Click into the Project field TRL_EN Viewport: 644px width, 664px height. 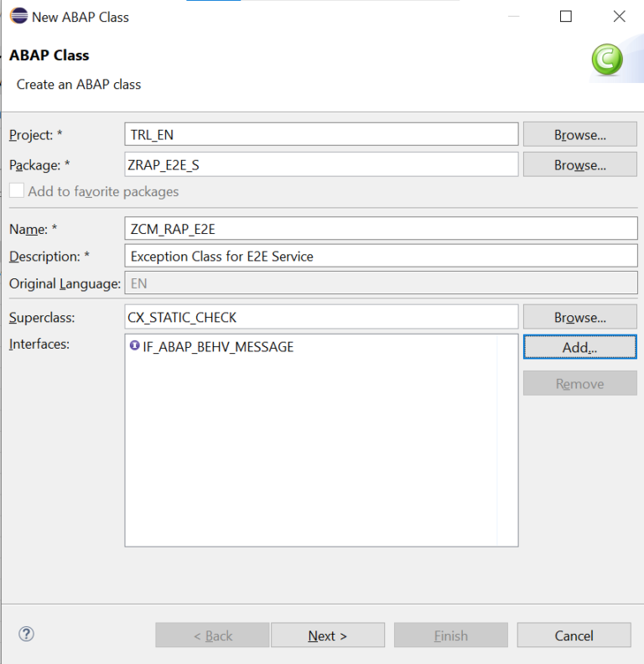(x=321, y=135)
